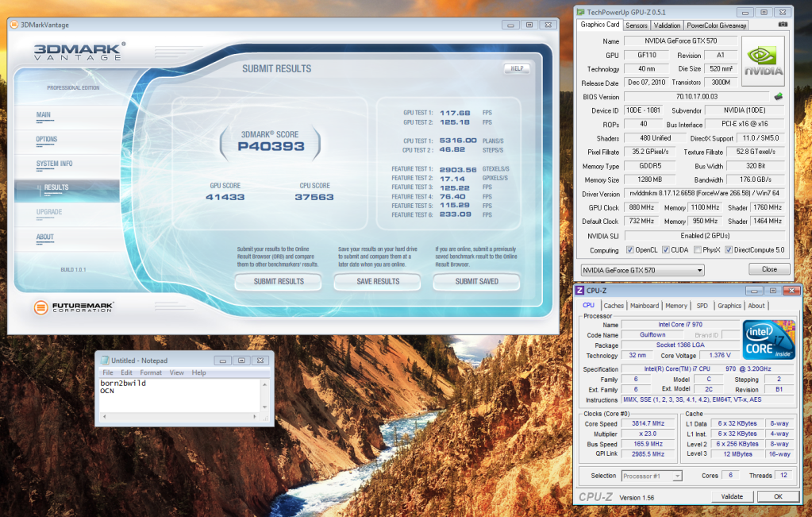Switch to the Mainboard tab in CPU-Z
Viewport: 812px width, 517px height.
(x=645, y=306)
